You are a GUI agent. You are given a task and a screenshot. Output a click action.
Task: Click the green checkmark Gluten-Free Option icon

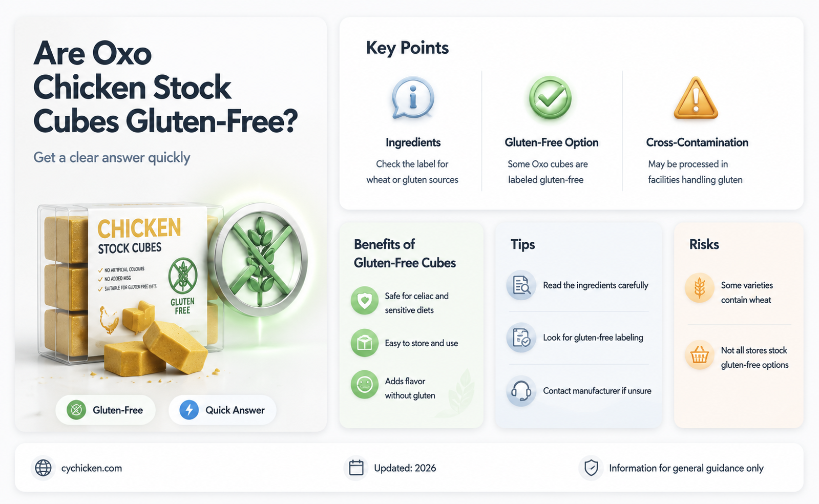click(550, 98)
